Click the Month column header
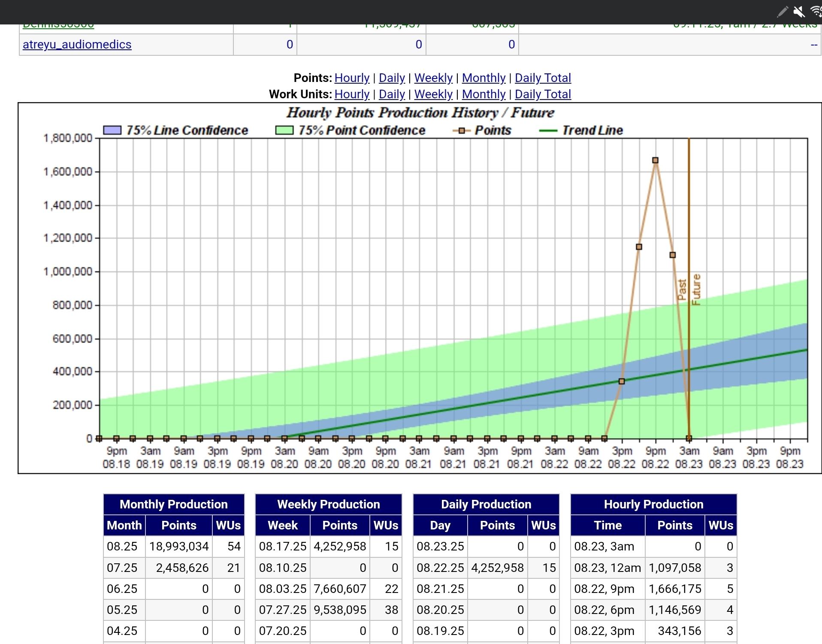This screenshot has height=644, width=822. 124,525
